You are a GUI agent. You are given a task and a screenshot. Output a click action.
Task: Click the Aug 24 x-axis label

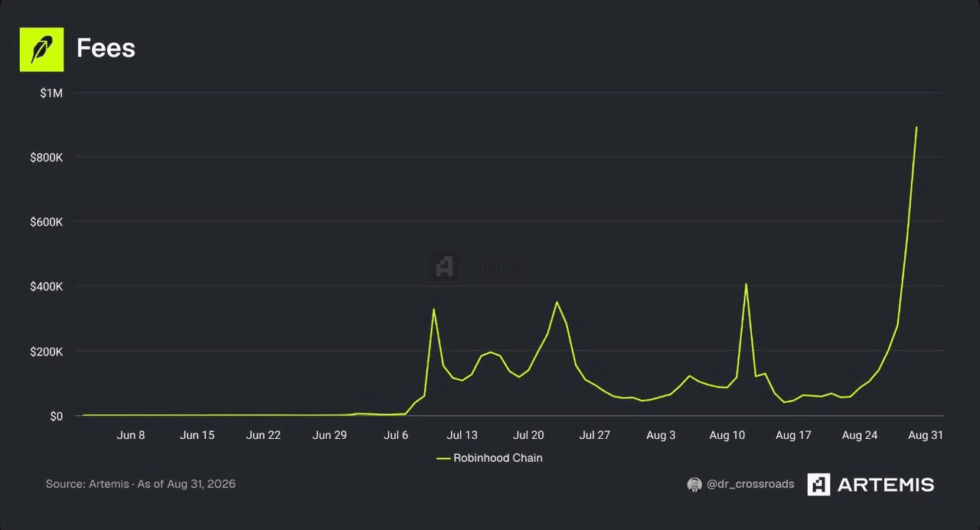pos(860,435)
